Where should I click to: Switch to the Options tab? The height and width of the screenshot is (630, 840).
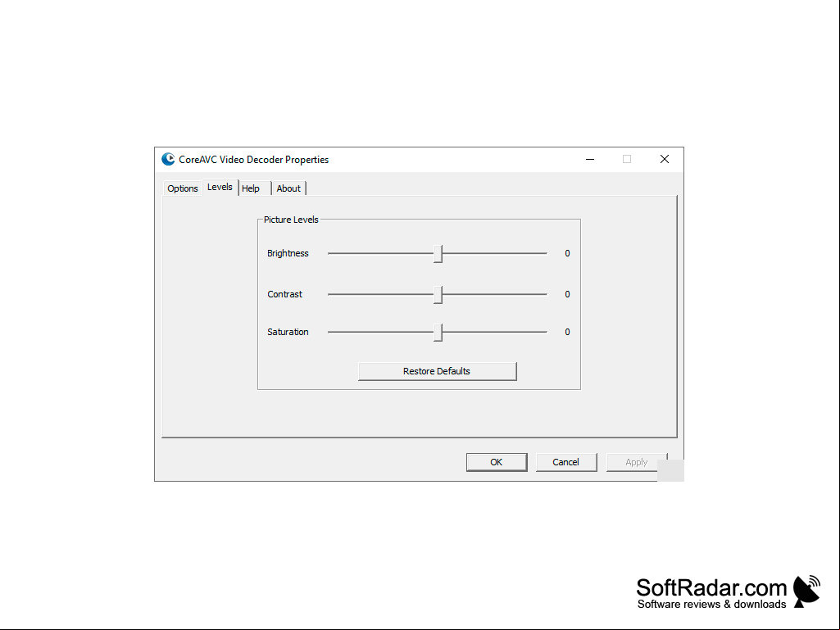(x=183, y=188)
